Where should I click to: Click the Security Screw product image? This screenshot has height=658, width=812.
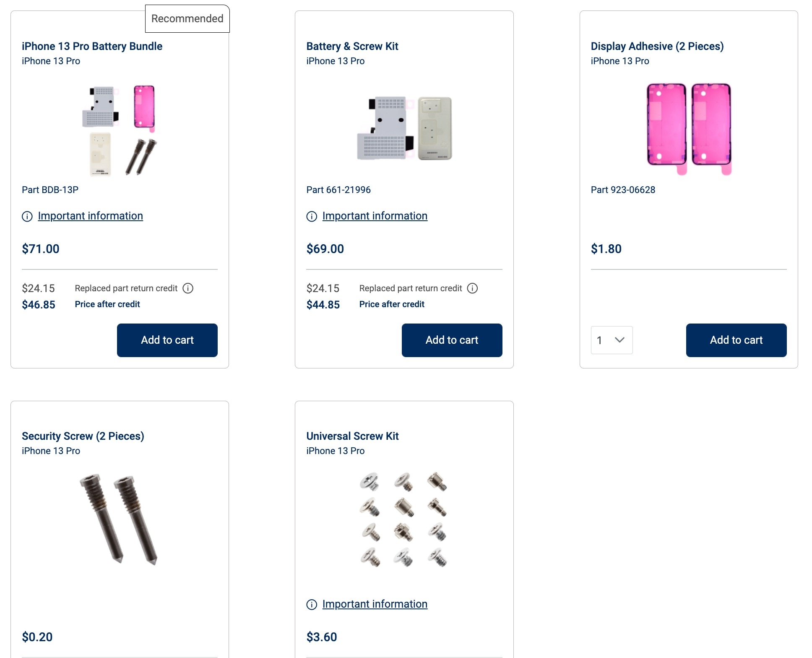[120, 519]
